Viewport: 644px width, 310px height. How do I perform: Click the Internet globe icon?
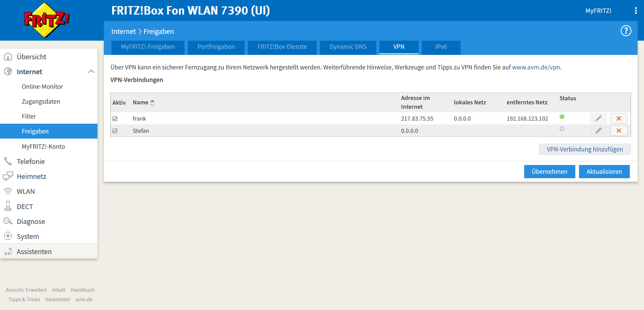pyautogui.click(x=8, y=71)
